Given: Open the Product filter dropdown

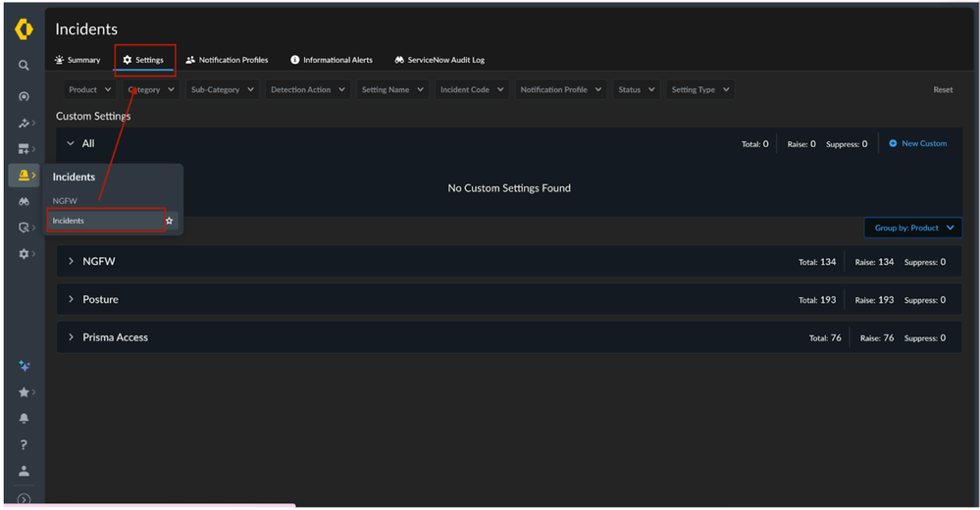Looking at the screenshot, I should (x=90, y=89).
